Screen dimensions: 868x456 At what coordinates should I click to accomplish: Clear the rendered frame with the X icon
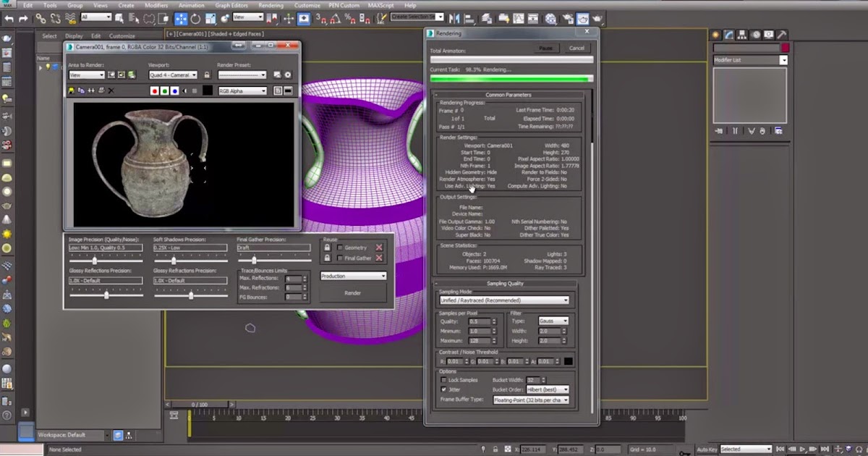pos(111,90)
